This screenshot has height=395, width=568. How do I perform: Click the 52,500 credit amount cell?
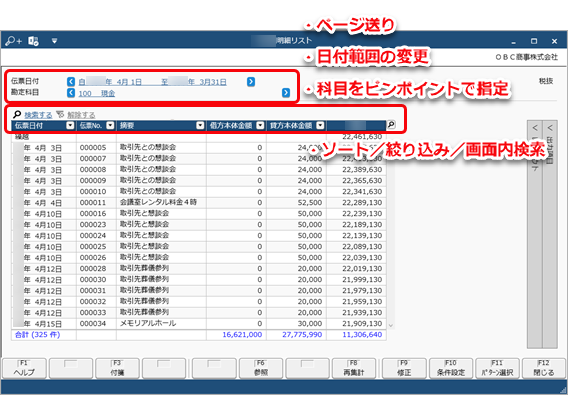point(296,202)
